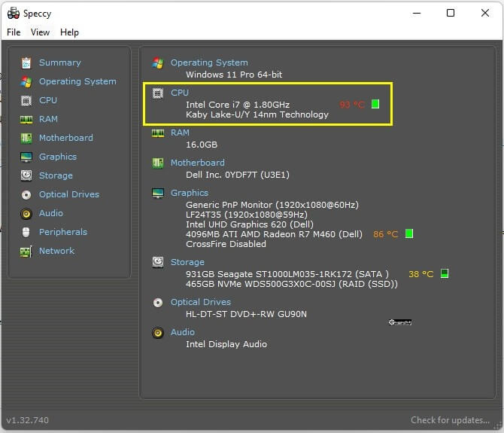Click the Audio speaker icon in summary pane
This screenshot has height=433, width=504.
click(158, 333)
